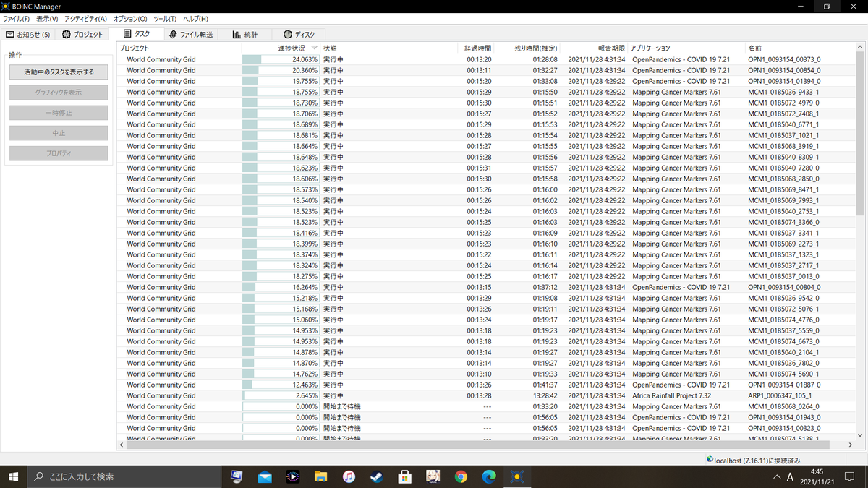
Task: Open iTunes from the taskbar
Action: [x=349, y=476]
